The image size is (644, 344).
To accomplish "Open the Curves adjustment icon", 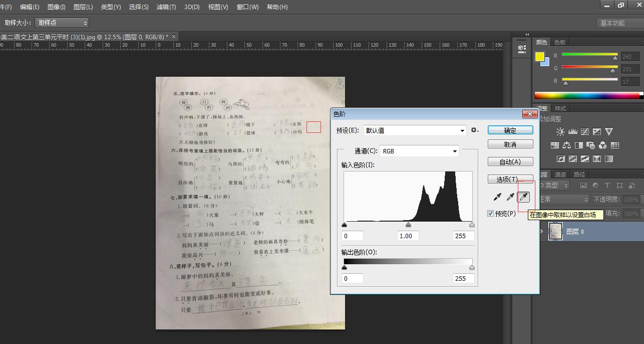I will click(x=585, y=132).
